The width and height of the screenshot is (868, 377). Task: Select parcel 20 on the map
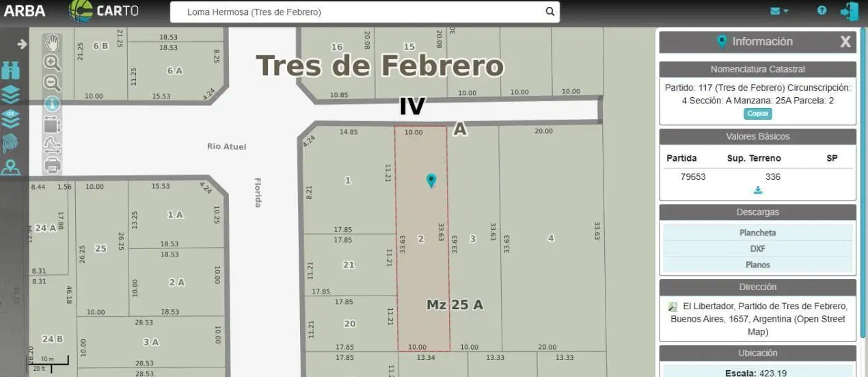click(349, 324)
